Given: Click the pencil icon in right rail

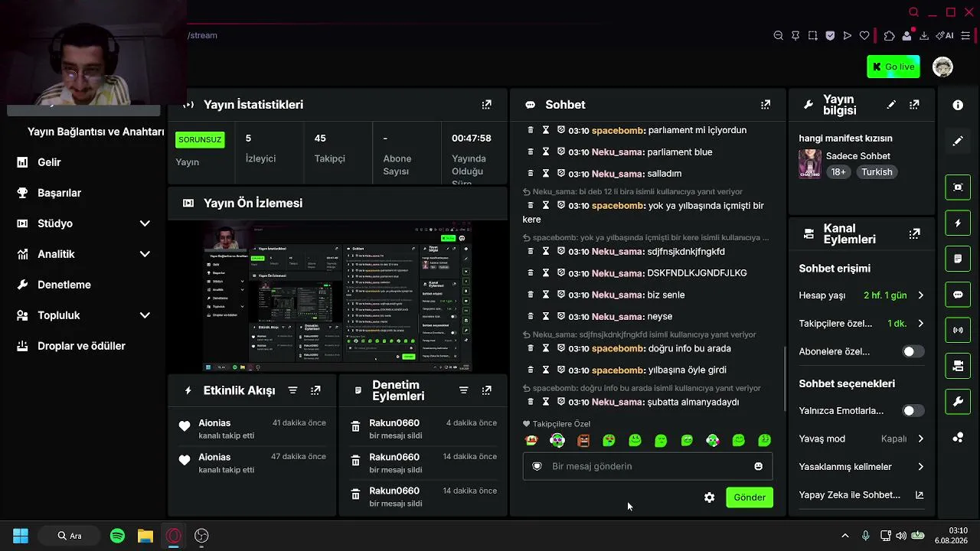Looking at the screenshot, I should pos(958,142).
